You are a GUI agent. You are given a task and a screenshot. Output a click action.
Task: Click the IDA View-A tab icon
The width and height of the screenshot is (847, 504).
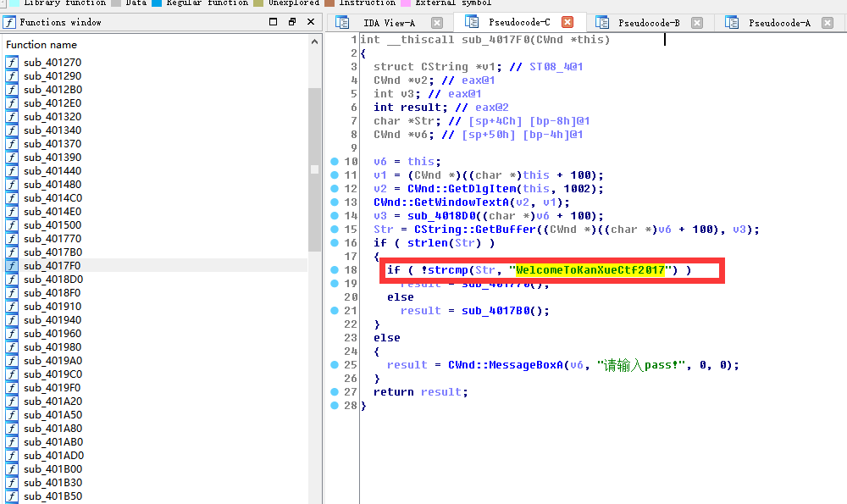click(342, 22)
